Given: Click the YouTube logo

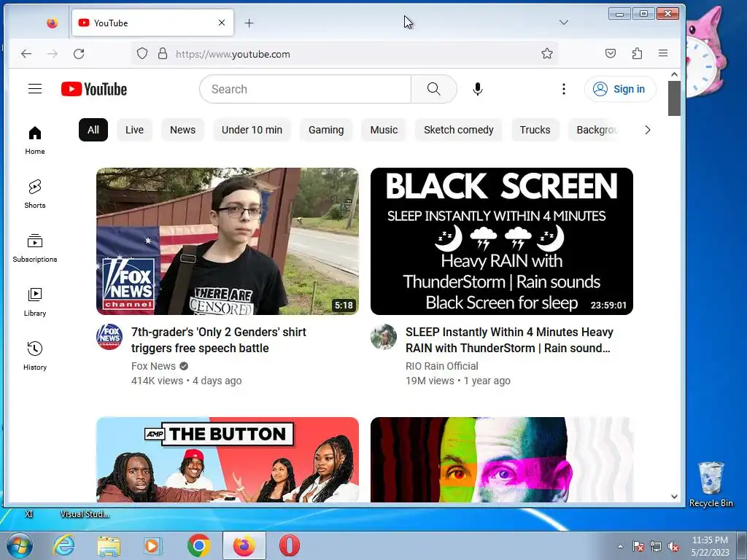Looking at the screenshot, I should pyautogui.click(x=94, y=89).
